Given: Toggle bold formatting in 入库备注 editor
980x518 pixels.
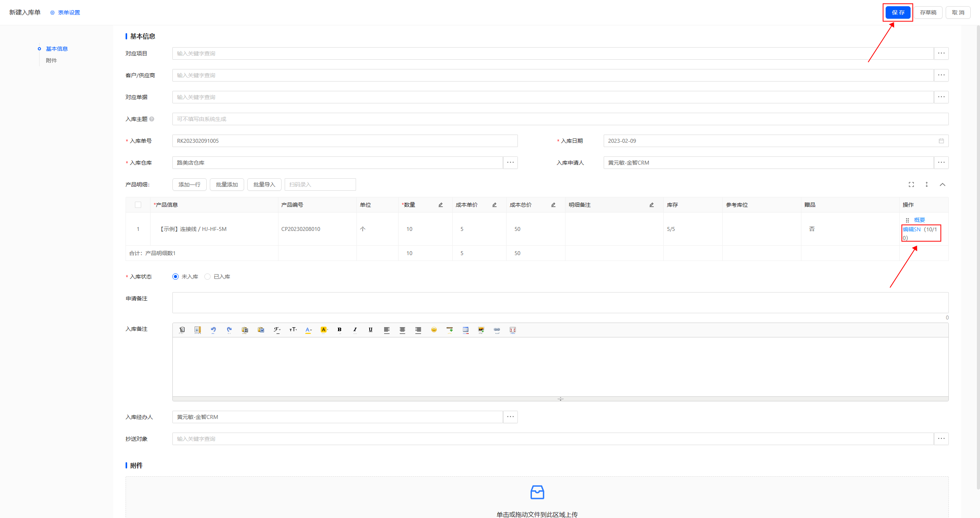Looking at the screenshot, I should click(339, 330).
